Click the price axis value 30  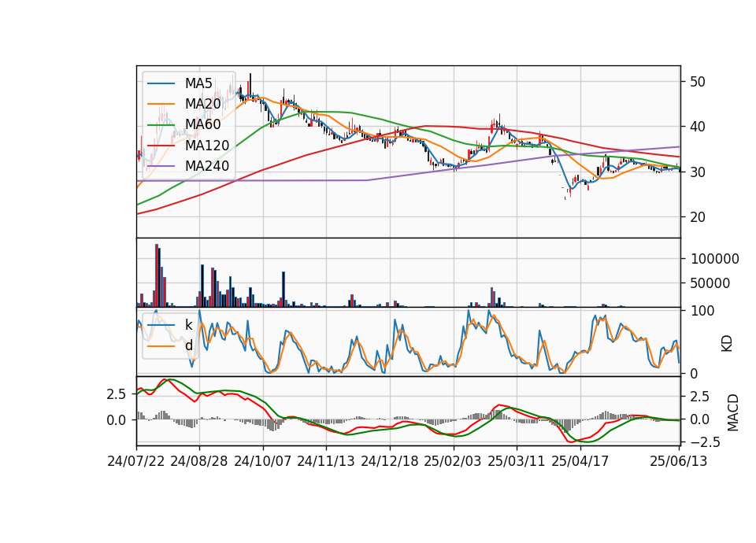698,172
